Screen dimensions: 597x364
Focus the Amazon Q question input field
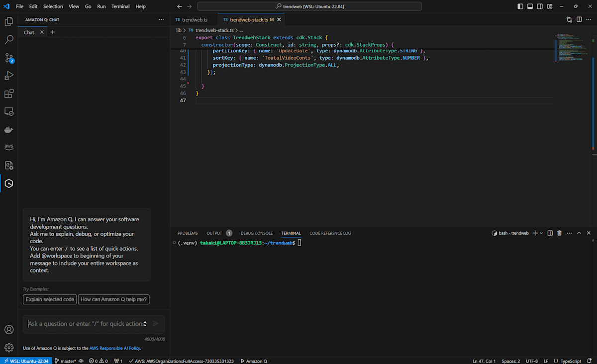tap(85, 324)
